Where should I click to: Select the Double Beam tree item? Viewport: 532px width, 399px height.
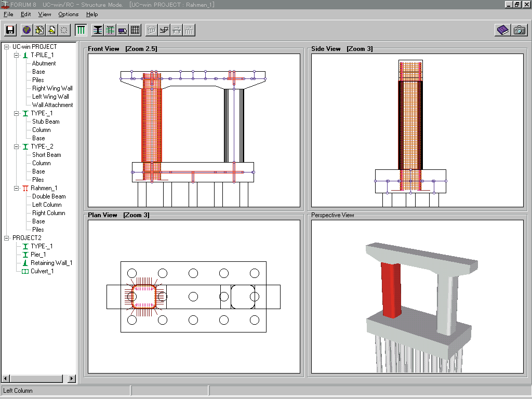pos(49,196)
